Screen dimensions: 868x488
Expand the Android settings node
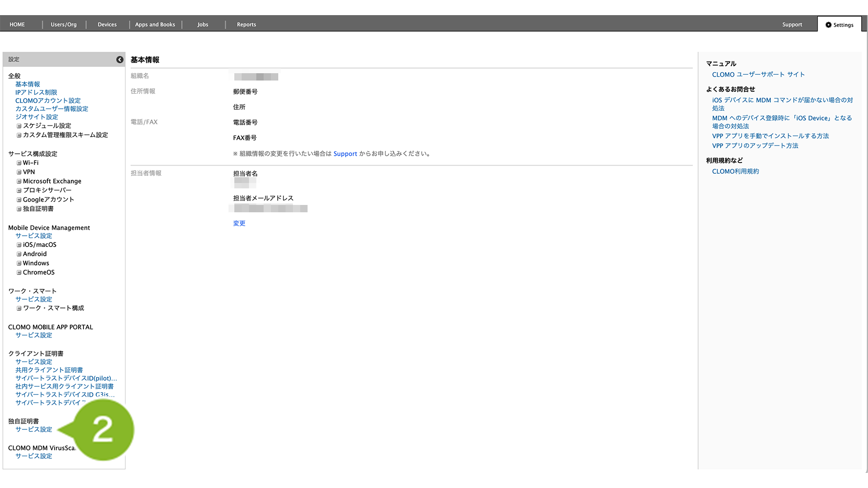(19, 254)
